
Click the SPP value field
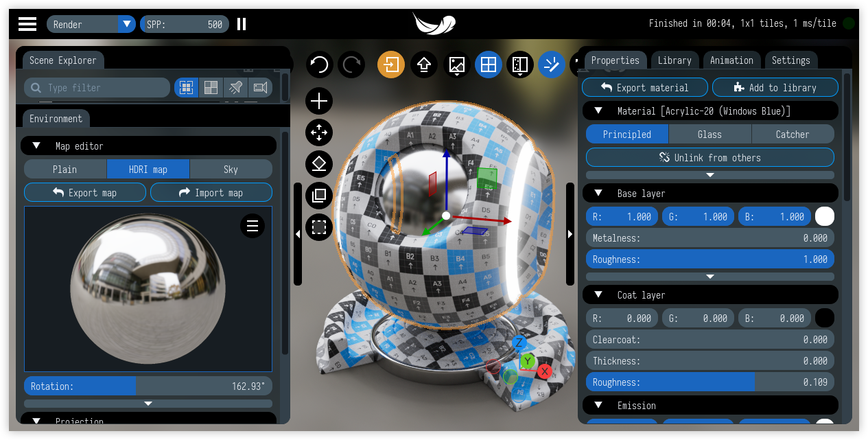(x=184, y=24)
